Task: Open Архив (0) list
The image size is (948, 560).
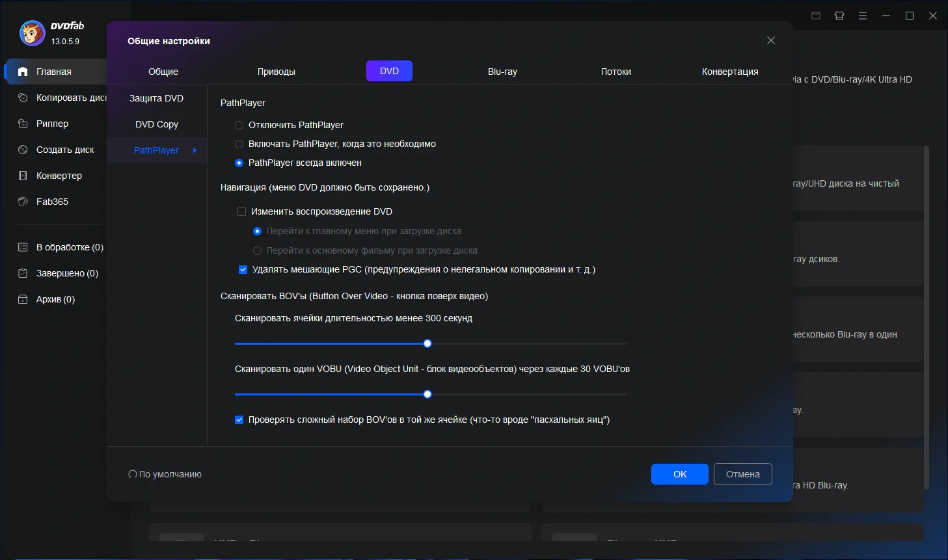Action: [x=57, y=299]
